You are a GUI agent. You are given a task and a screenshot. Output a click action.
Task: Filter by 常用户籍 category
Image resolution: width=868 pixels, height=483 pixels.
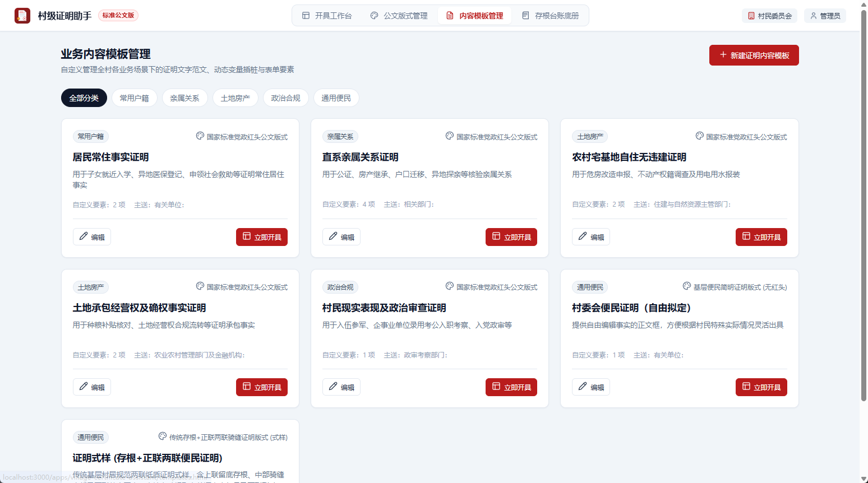(x=135, y=98)
